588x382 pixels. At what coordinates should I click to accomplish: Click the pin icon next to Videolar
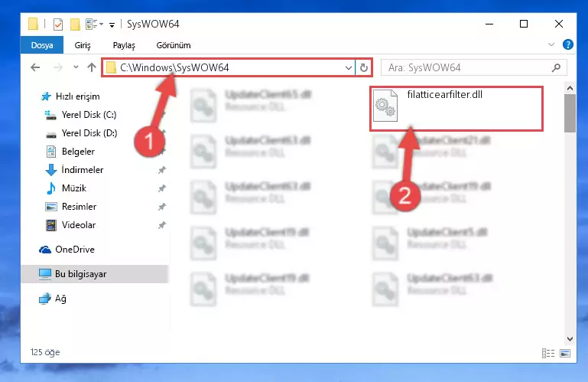(162, 225)
